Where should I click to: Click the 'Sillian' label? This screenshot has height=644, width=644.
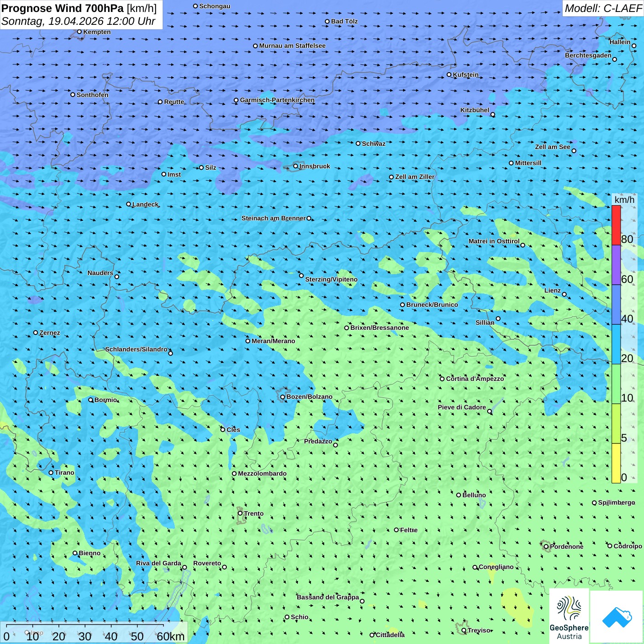(485, 322)
